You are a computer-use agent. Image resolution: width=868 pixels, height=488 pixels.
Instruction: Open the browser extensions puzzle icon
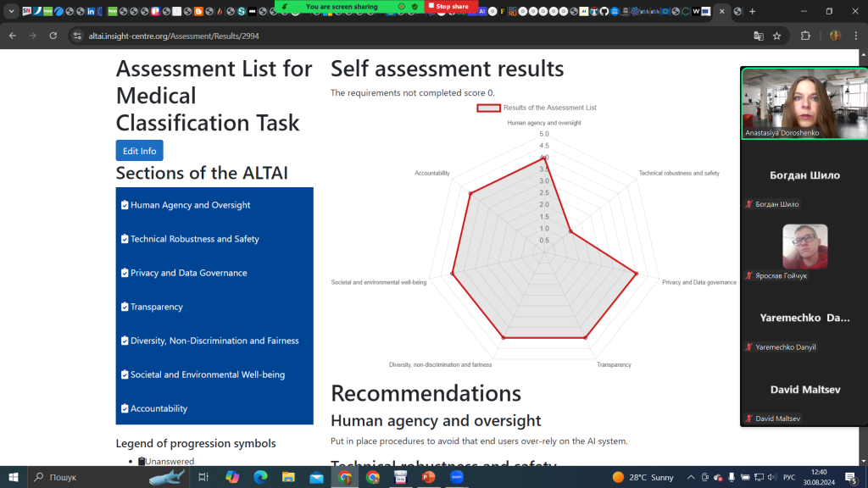805,36
